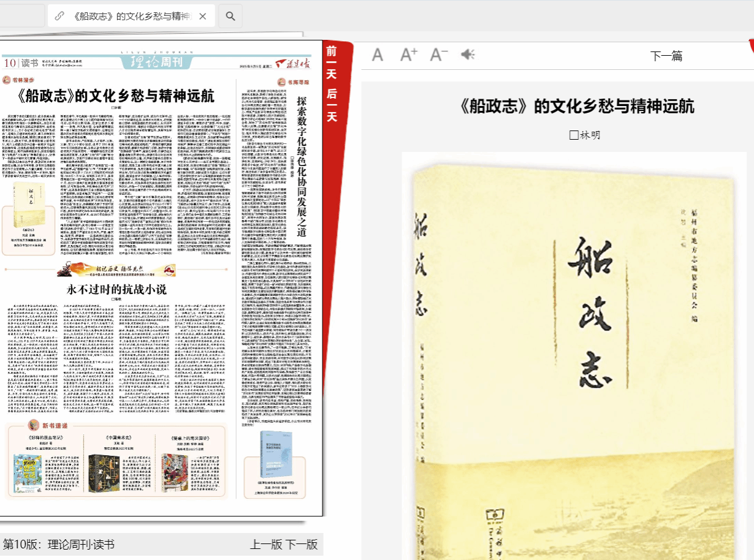Jump to the next day via 后一天

pyautogui.click(x=332, y=103)
